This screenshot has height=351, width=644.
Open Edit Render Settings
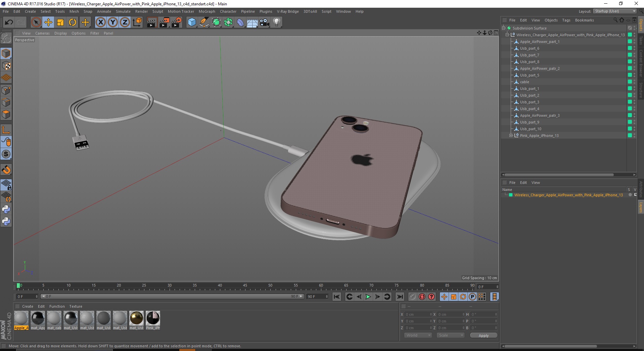tap(177, 22)
